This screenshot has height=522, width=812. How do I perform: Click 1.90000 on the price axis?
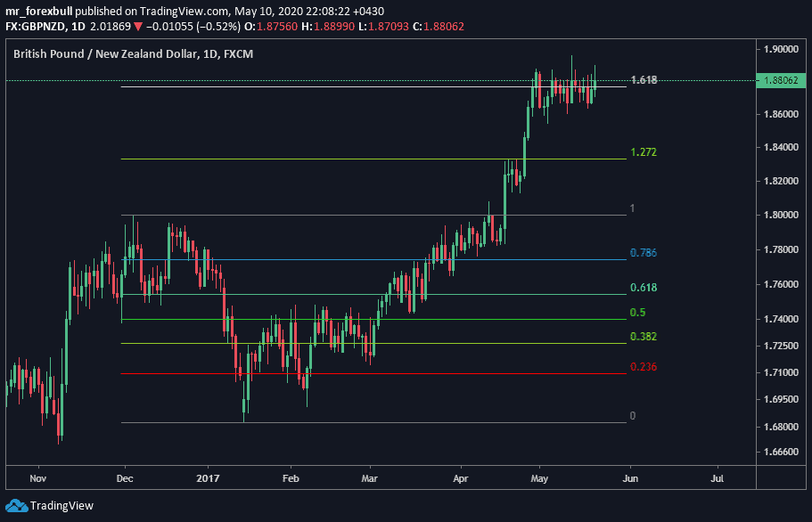[x=781, y=48]
